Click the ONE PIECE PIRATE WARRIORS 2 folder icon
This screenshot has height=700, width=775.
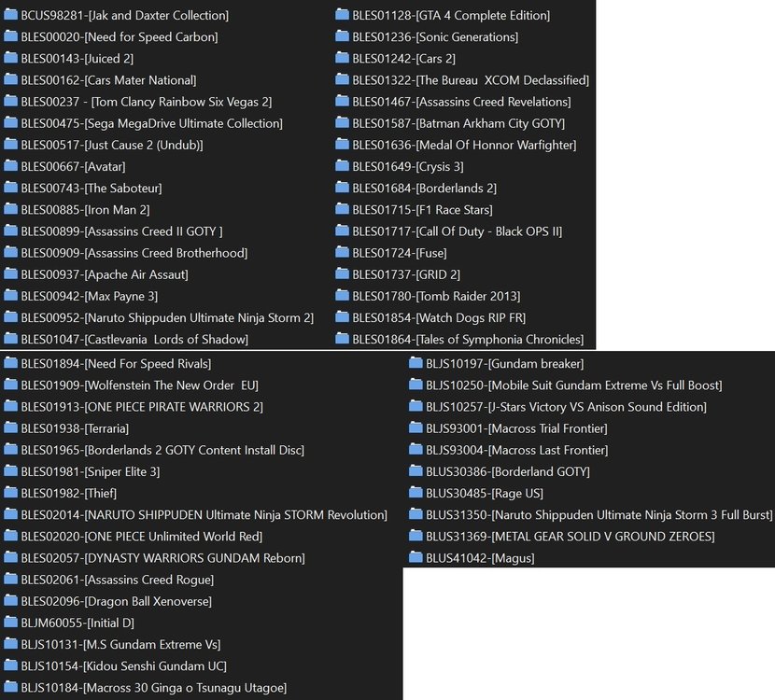pos(10,407)
